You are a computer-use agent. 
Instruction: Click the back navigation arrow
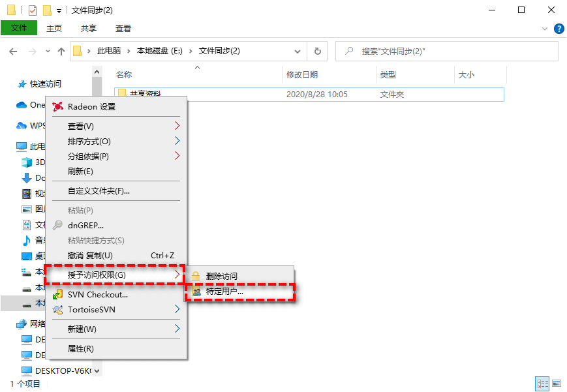[13, 51]
